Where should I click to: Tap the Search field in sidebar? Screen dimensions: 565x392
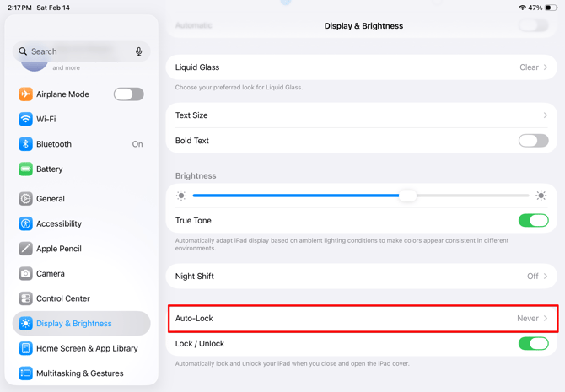82,51
